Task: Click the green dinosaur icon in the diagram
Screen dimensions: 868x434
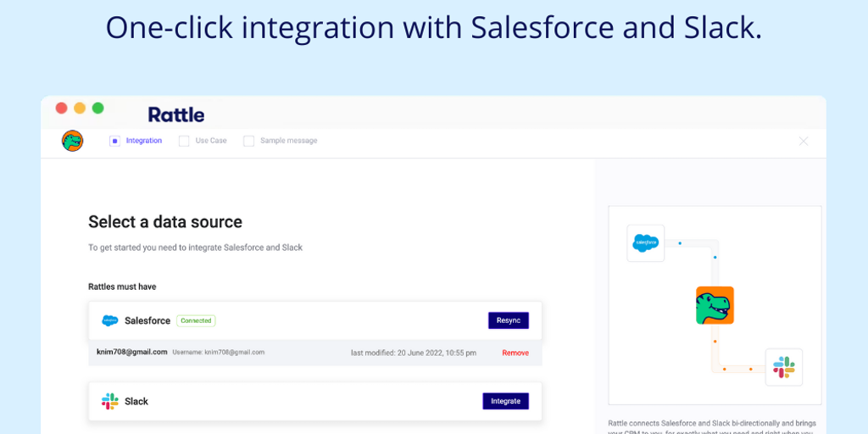Action: point(715,305)
